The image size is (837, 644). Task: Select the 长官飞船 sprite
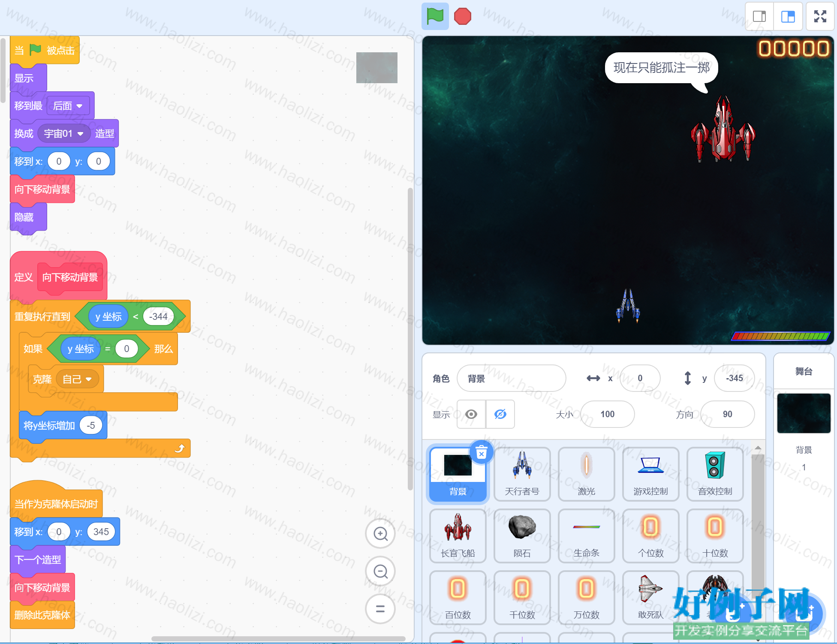point(458,536)
